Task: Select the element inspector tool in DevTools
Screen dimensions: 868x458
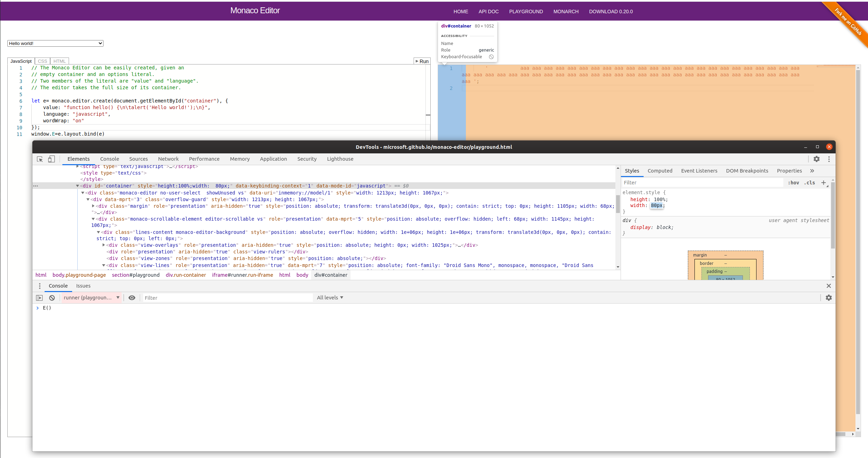Action: (x=40, y=159)
